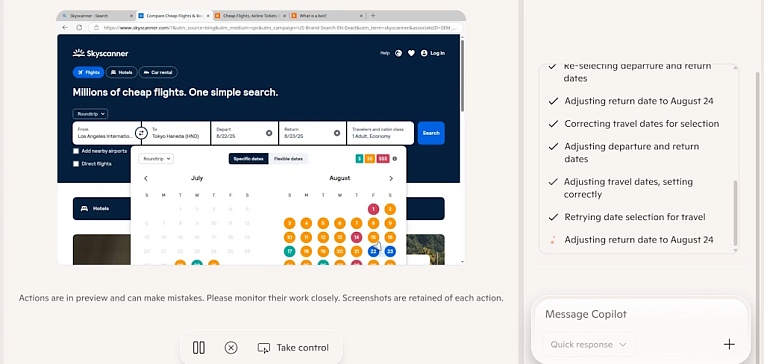764x364 pixels.
Task: Open the regional settings globe icon
Action: pyautogui.click(x=399, y=53)
